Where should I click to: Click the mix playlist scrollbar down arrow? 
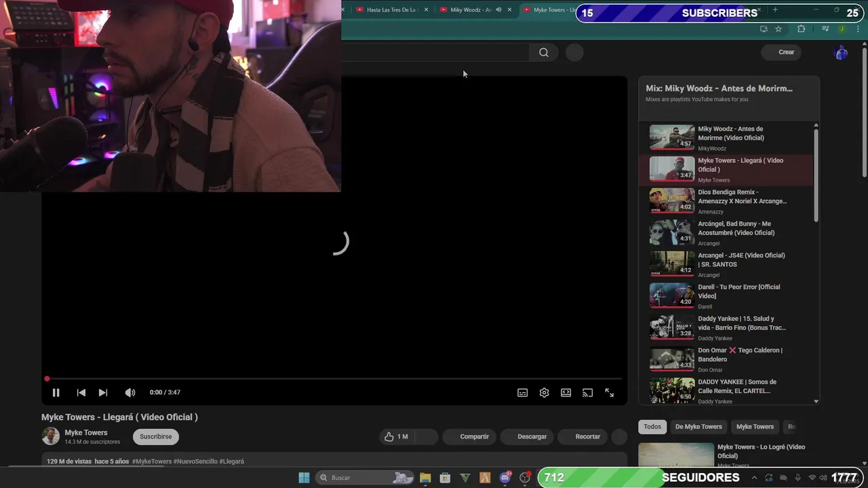click(x=816, y=401)
